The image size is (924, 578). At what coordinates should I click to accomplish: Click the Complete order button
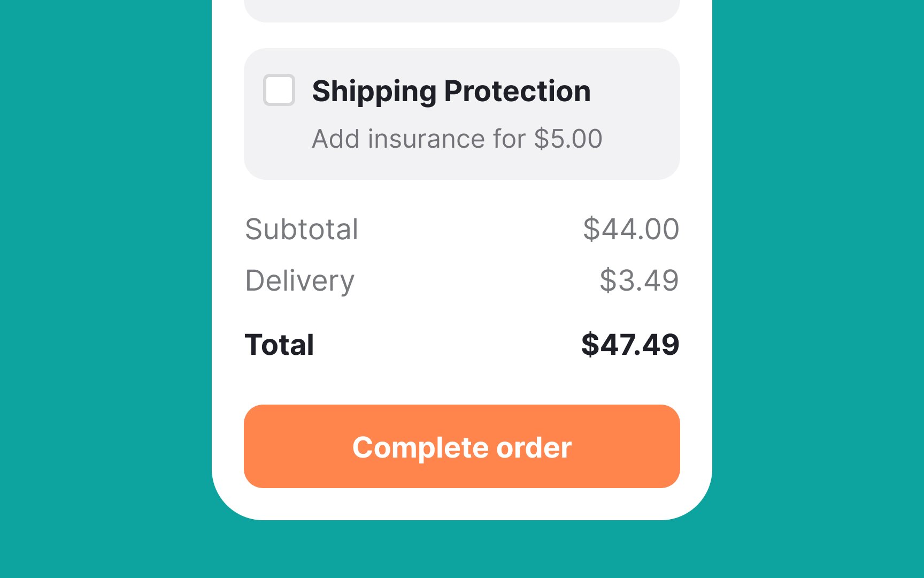[462, 446]
